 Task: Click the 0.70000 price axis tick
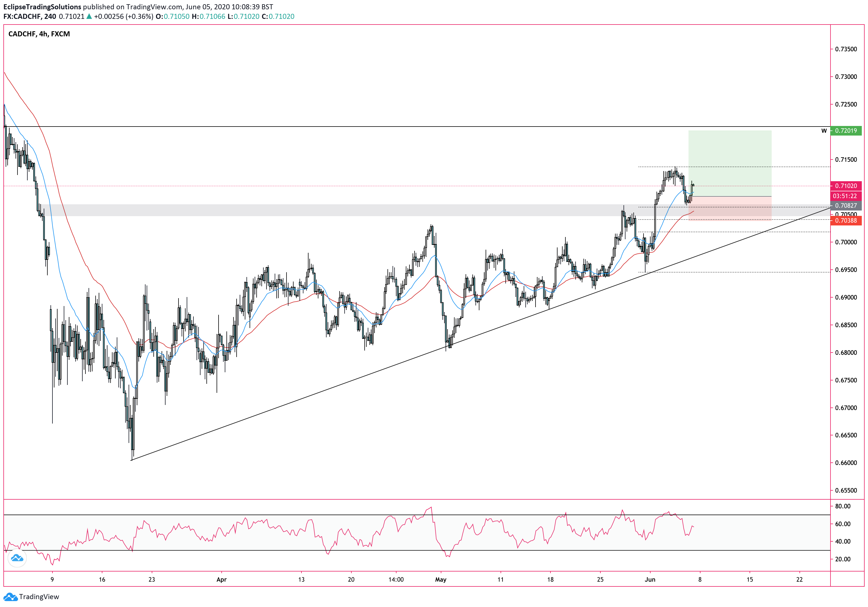point(846,242)
